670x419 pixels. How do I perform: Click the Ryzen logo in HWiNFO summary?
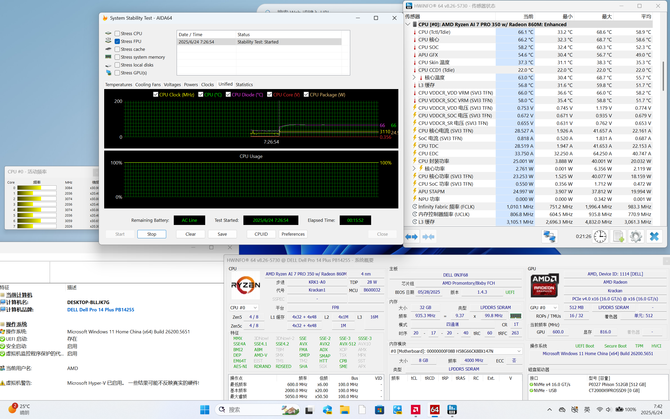click(245, 285)
